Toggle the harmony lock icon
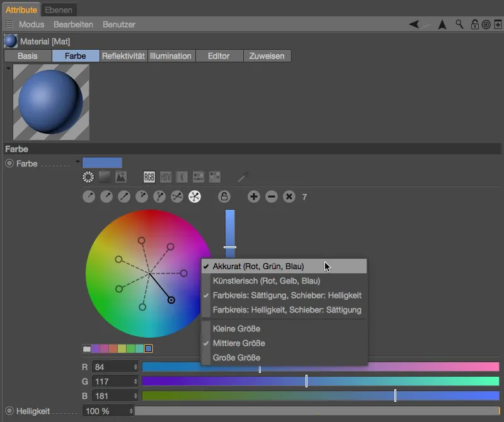This screenshot has width=504, height=422. (x=224, y=197)
